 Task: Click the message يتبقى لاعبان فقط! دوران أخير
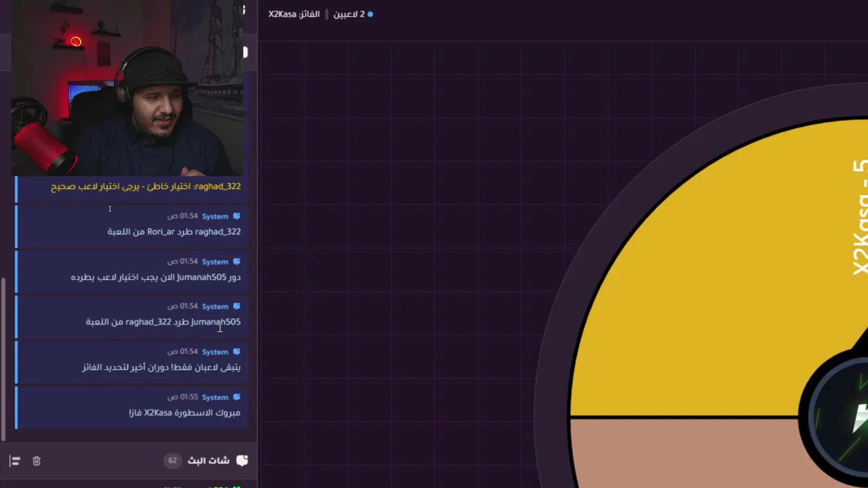(x=161, y=367)
